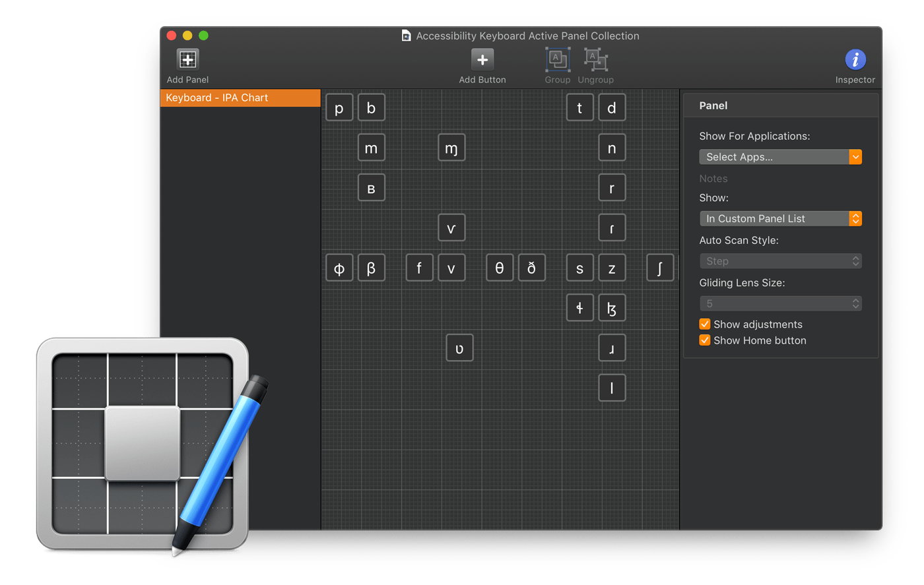This screenshot has width=924, height=585.
Task: Click the Gliding Lens Size stepper
Action: pos(855,303)
